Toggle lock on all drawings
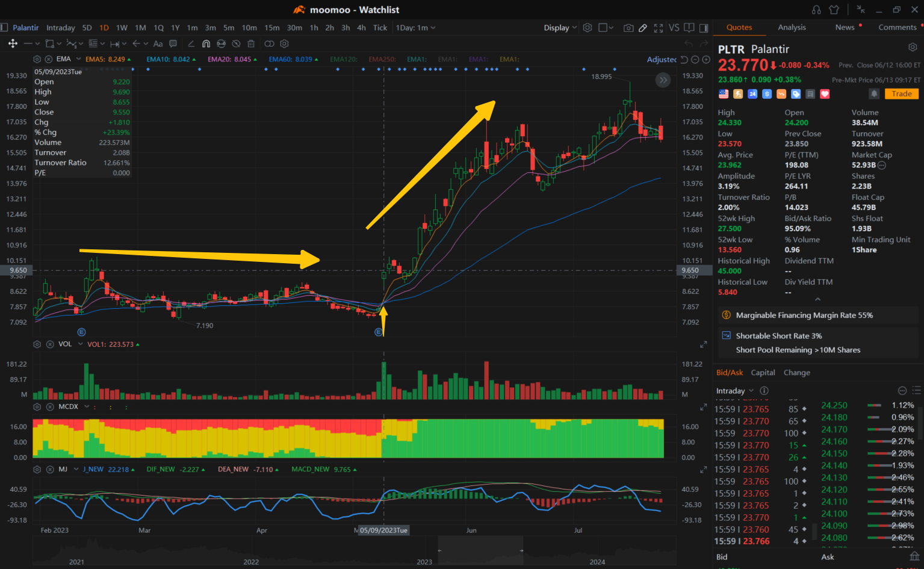924x569 pixels. (221, 43)
